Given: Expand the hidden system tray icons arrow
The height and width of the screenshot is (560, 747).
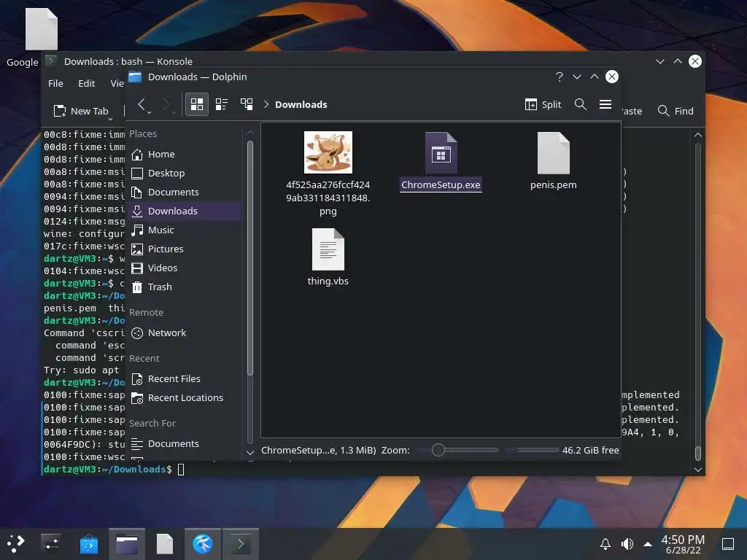Looking at the screenshot, I should (648, 544).
